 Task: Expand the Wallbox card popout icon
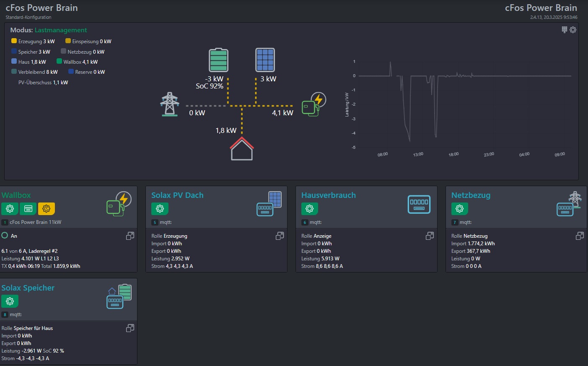coord(130,236)
